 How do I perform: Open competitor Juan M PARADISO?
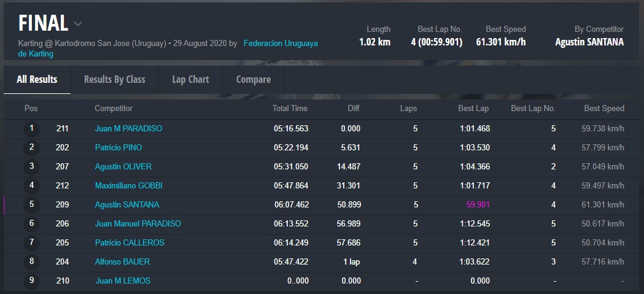click(128, 129)
